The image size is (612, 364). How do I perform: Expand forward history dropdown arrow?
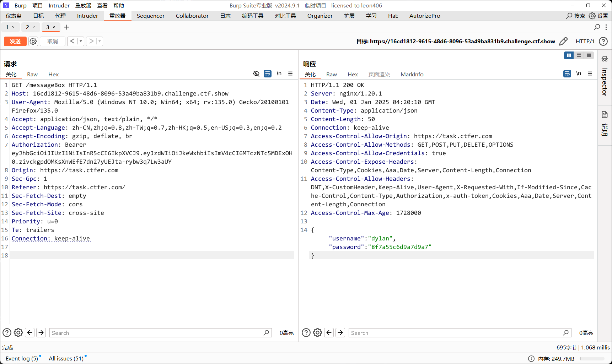100,42
